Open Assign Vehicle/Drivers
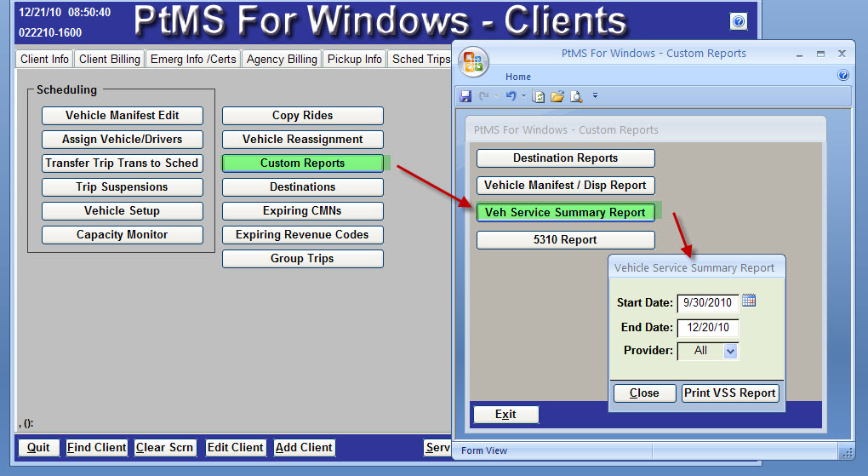 point(123,139)
